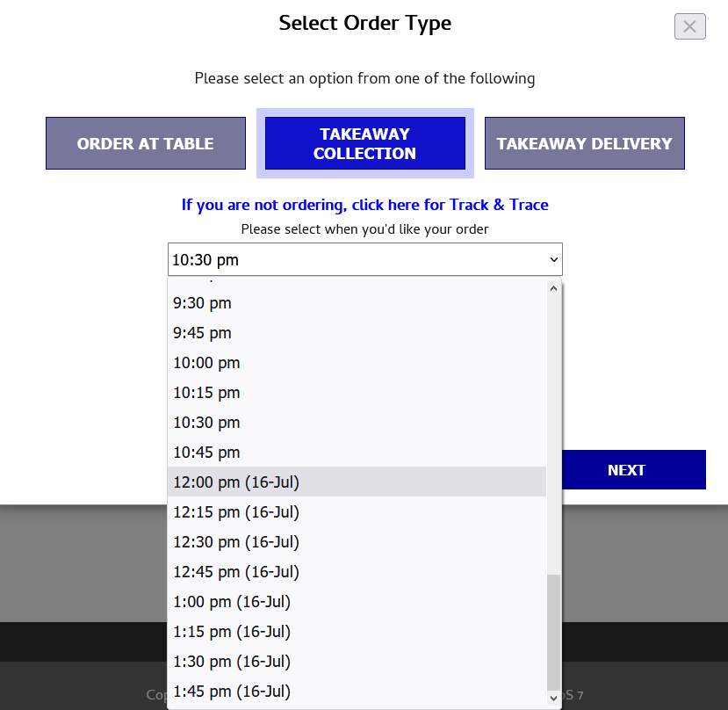Select the ORDER AT TABLE option
Viewport: 728px width, 710px height.
[x=145, y=143]
